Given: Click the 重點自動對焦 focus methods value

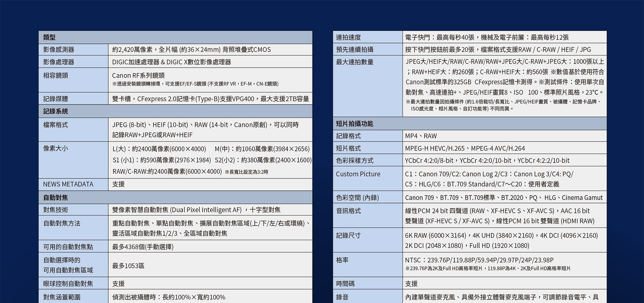Looking at the screenshot, I should click(211, 228).
